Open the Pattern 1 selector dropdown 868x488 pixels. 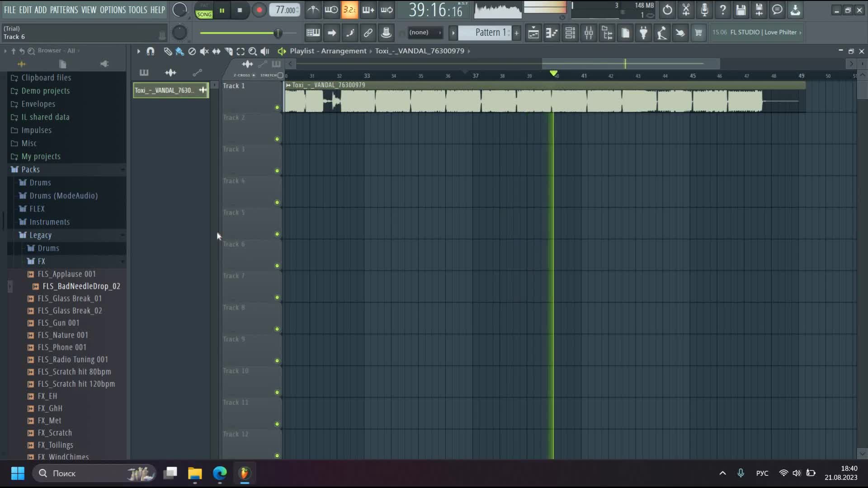coord(488,33)
